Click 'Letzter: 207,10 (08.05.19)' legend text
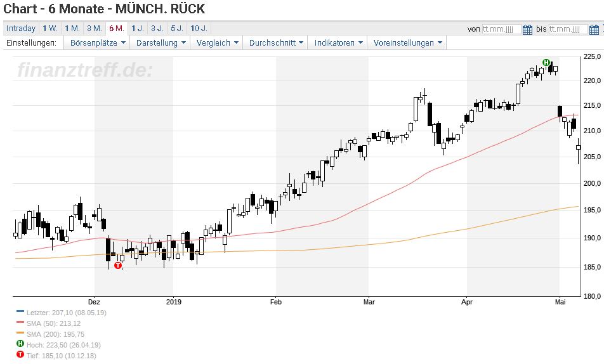The height and width of the screenshot is (364, 604). click(66, 313)
